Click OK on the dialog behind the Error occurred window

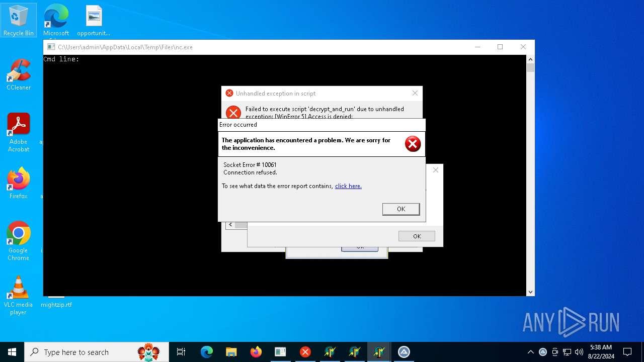coord(417,236)
